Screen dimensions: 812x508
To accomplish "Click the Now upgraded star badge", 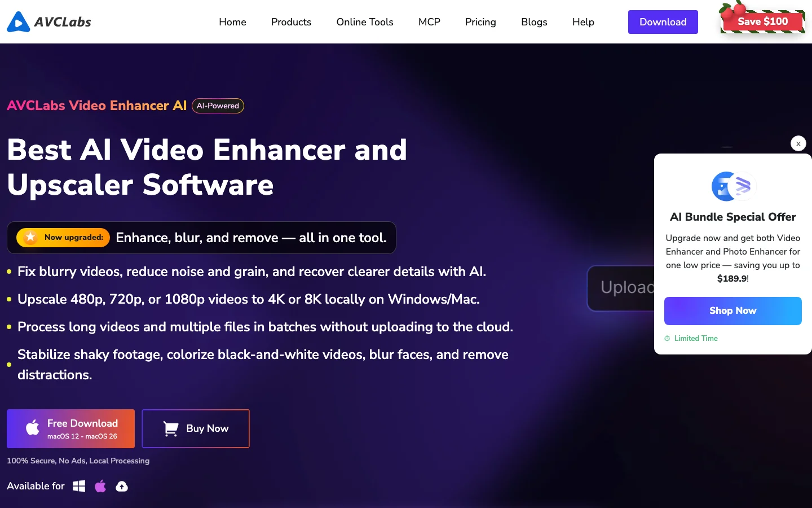I will pyautogui.click(x=63, y=238).
